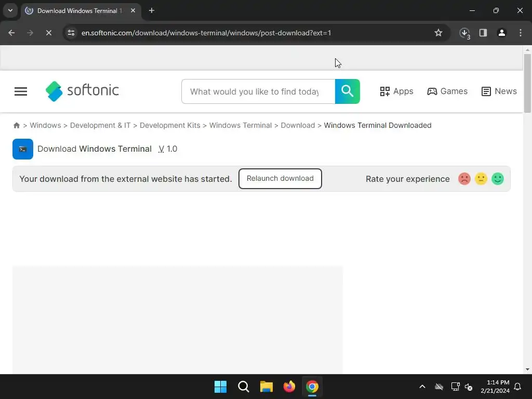The height and width of the screenshot is (399, 532).
Task: Close the Download Windows Terminal tab
Action: pyautogui.click(x=133, y=10)
